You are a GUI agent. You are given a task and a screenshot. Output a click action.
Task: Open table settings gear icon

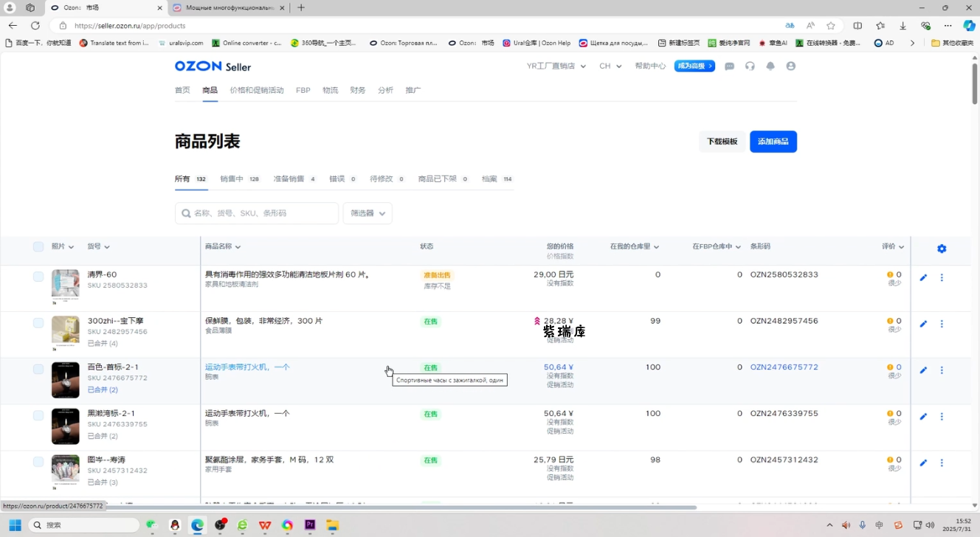point(942,249)
